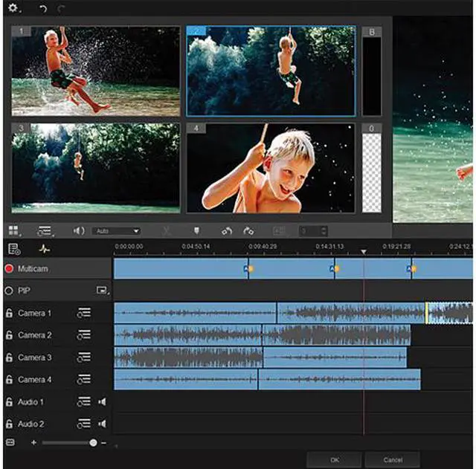Screen dimensions: 476x469
Task: Click the Camera 1 track label
Action: 34,313
